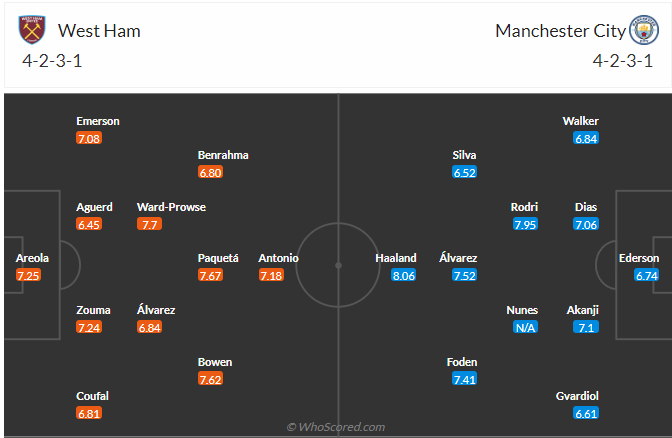Open Emerson's player name
Image resolution: width=672 pixels, height=438 pixels.
98,121
